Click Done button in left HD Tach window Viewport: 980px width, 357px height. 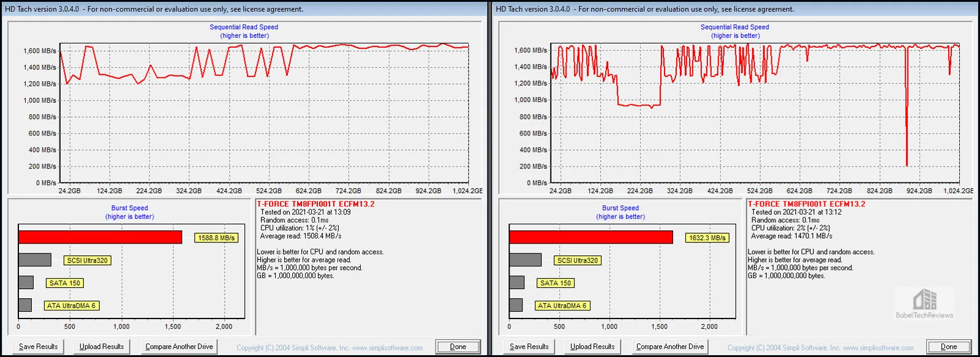point(458,347)
